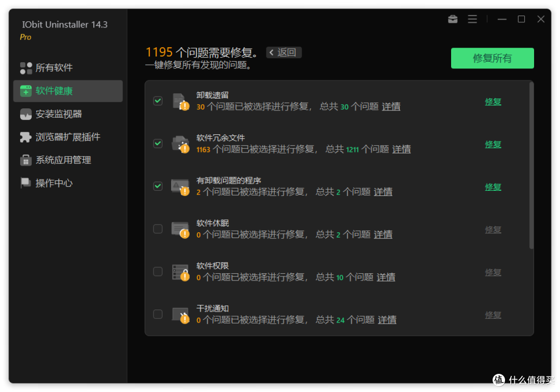Click the 卸载遗留 file warning icon
This screenshot has width=560, height=392.
[180, 102]
